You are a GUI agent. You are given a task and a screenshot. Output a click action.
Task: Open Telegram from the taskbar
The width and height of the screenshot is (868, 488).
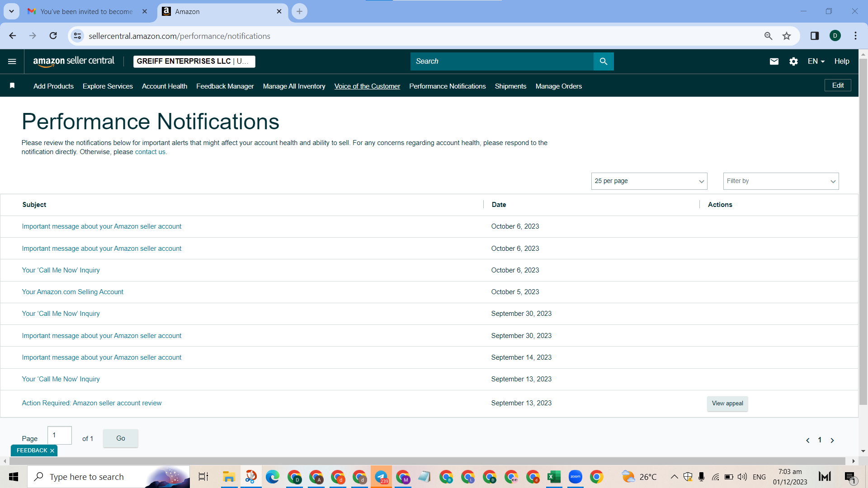(381, 477)
